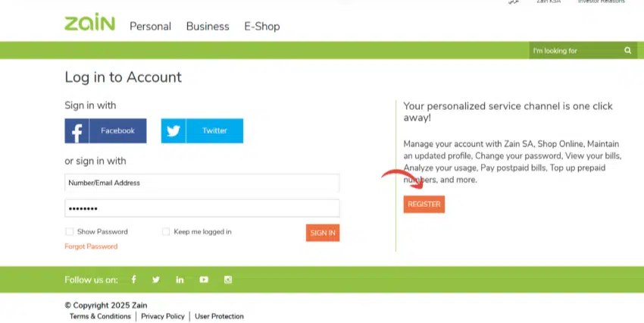
Task: Click the REGISTER button
Action: [424, 205]
